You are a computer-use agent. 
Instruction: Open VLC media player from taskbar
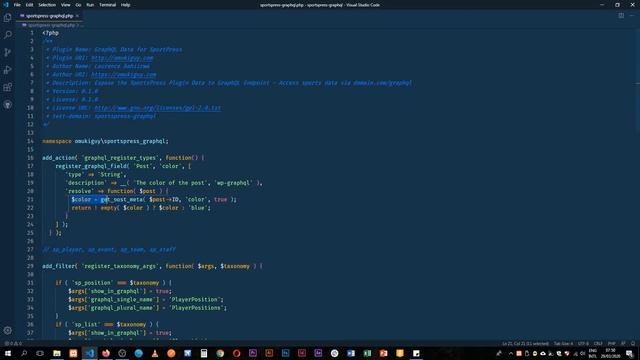click(x=155, y=353)
